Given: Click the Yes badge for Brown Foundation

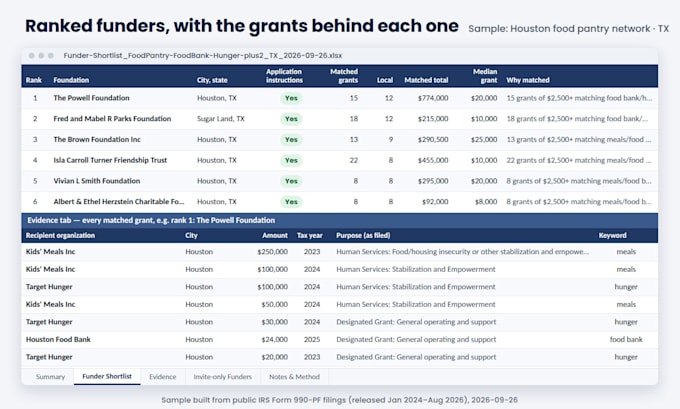Looking at the screenshot, I should pos(291,140).
